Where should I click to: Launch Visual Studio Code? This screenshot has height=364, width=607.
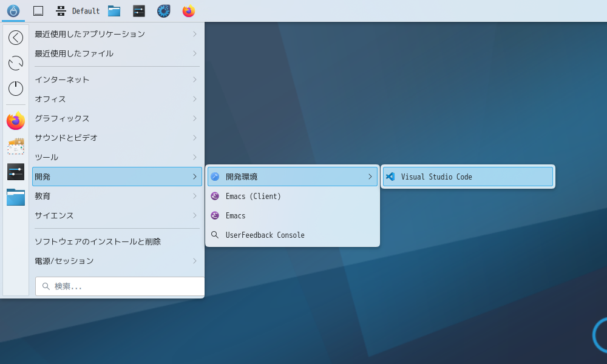[467, 177]
